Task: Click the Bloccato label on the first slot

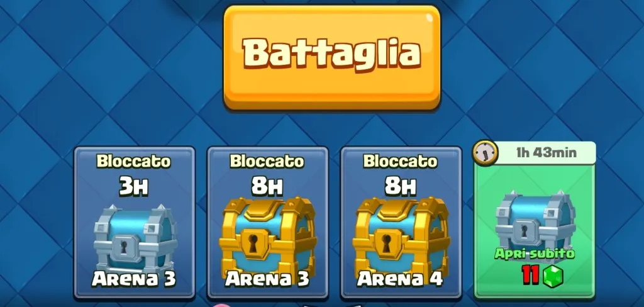Action: click(133, 162)
